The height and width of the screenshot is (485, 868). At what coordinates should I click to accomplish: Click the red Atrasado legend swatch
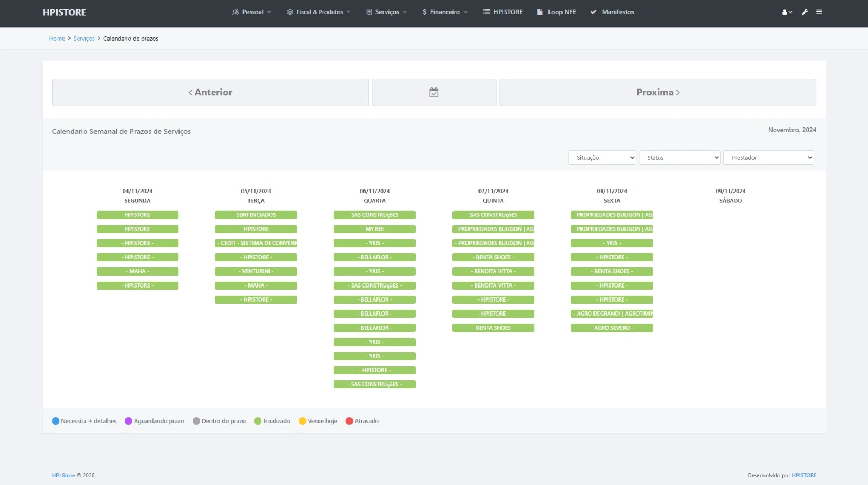click(x=349, y=421)
